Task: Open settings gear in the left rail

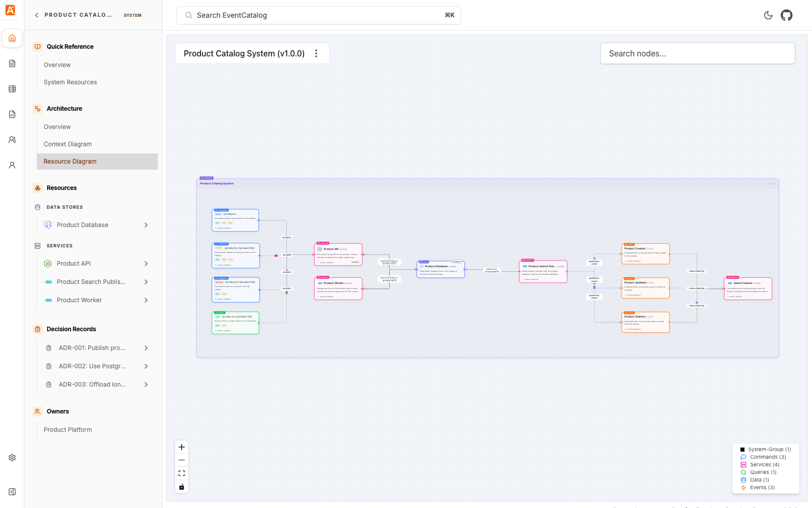Action: (x=12, y=458)
